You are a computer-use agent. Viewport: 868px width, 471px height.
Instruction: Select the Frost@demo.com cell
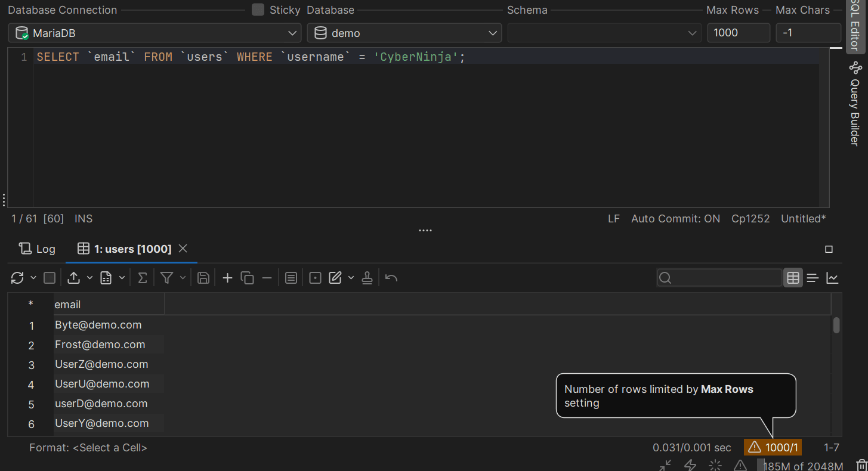pos(109,345)
